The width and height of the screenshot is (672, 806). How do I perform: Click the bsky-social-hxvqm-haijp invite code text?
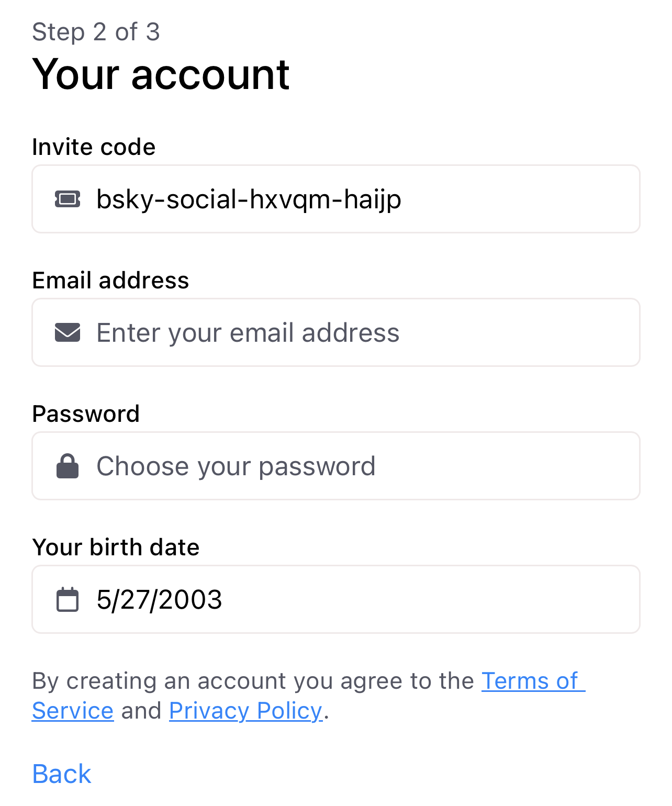click(x=249, y=199)
